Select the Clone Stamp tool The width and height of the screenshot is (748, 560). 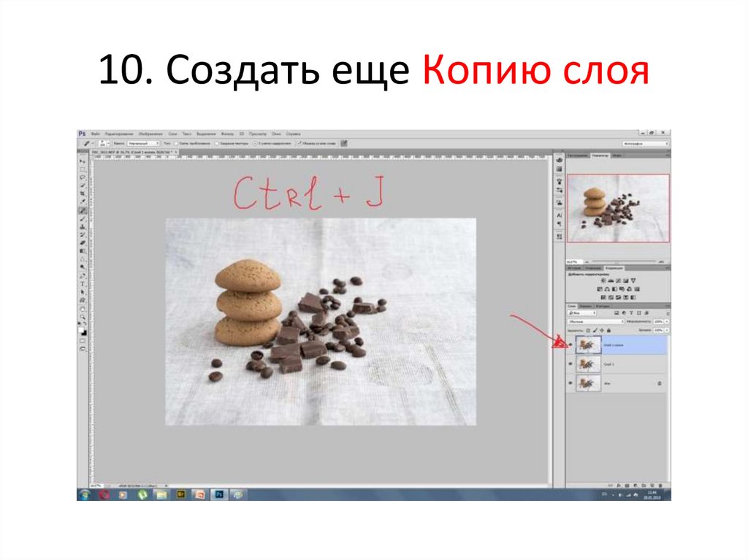[83, 227]
